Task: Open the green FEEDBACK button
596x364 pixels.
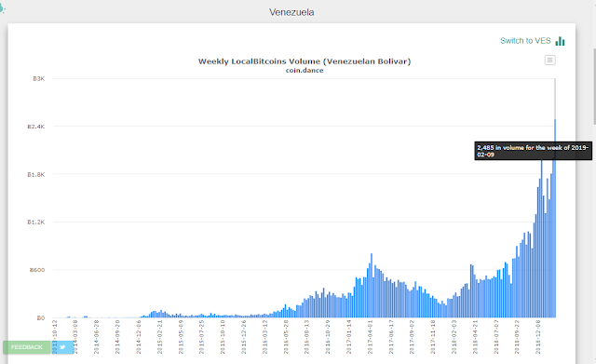Action: point(27,347)
